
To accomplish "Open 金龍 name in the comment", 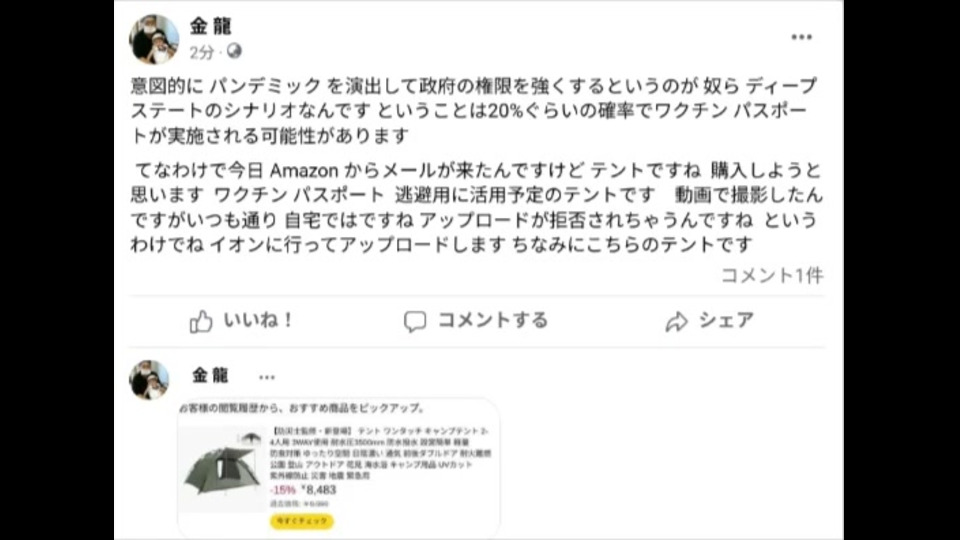I will click(x=210, y=375).
